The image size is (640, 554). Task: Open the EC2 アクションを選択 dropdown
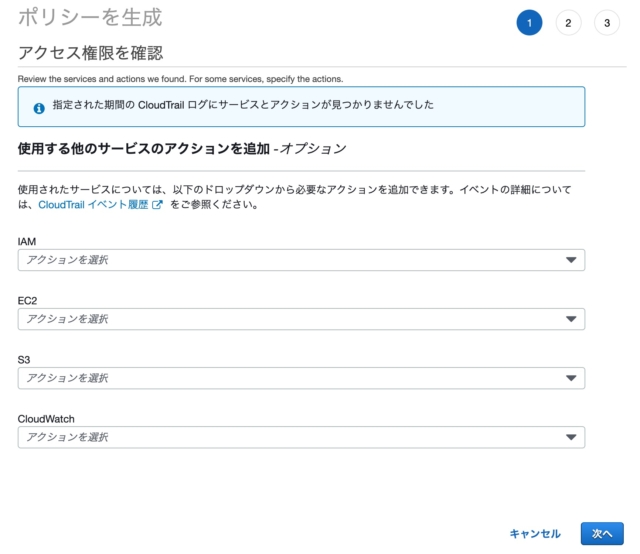point(301,319)
